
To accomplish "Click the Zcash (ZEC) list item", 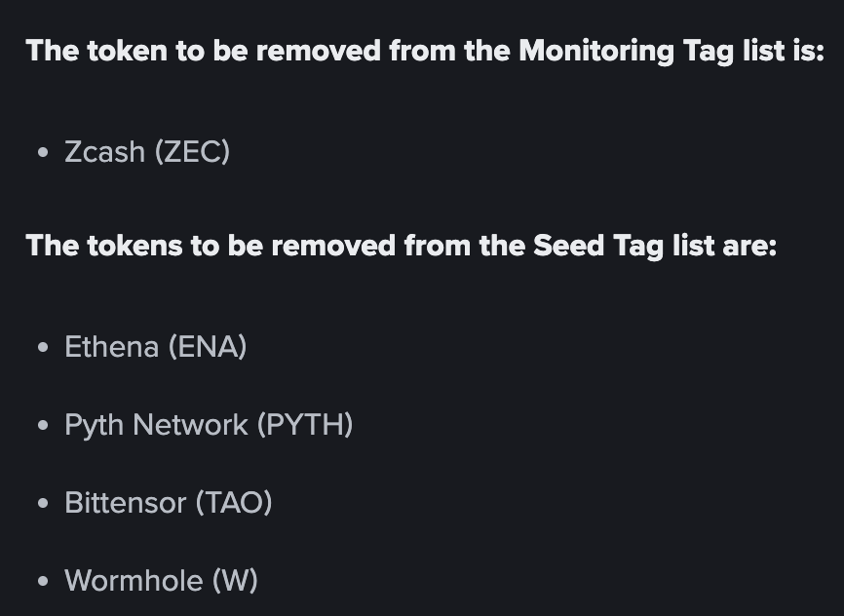I will click(x=147, y=152).
